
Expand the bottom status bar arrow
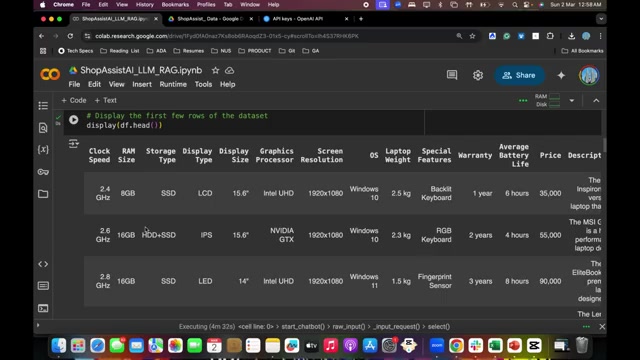38,325
